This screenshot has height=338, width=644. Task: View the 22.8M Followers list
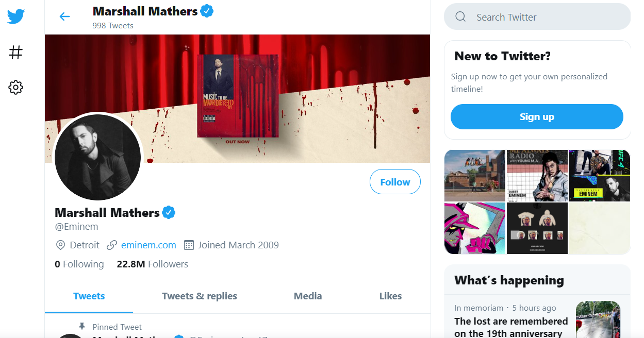click(x=152, y=264)
